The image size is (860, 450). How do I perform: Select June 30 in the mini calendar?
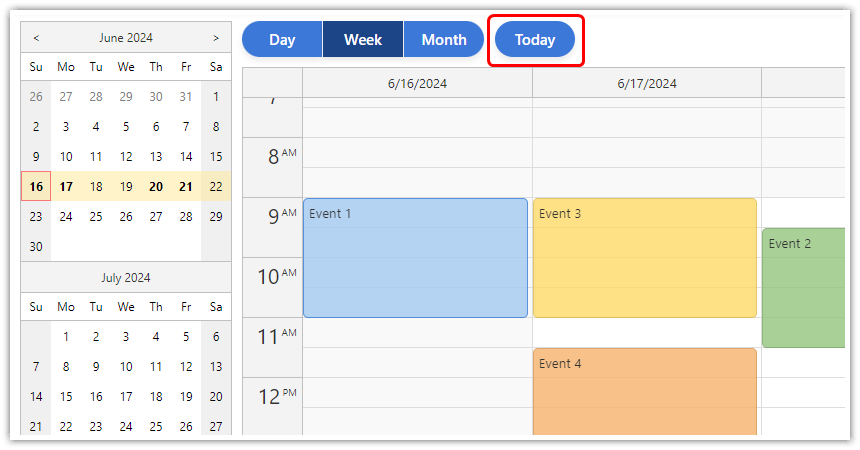click(x=36, y=246)
